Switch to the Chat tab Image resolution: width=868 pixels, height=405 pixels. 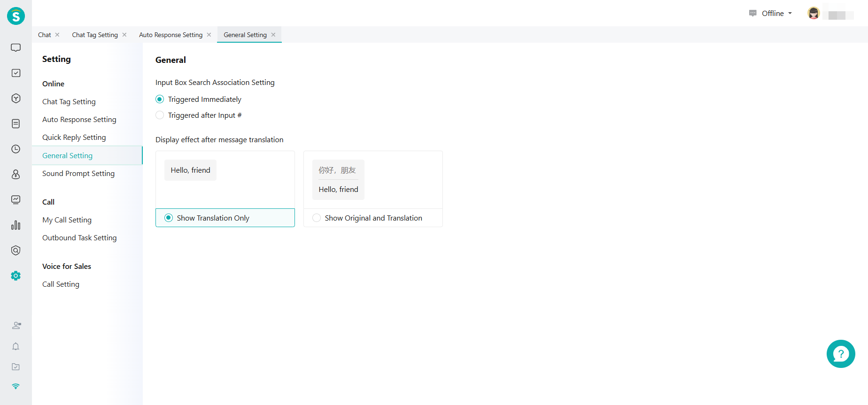click(x=45, y=35)
